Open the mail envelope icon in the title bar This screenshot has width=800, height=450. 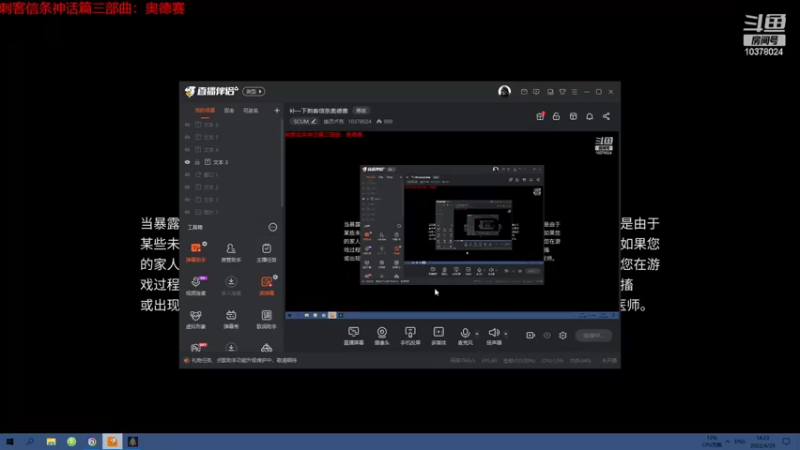point(524,92)
